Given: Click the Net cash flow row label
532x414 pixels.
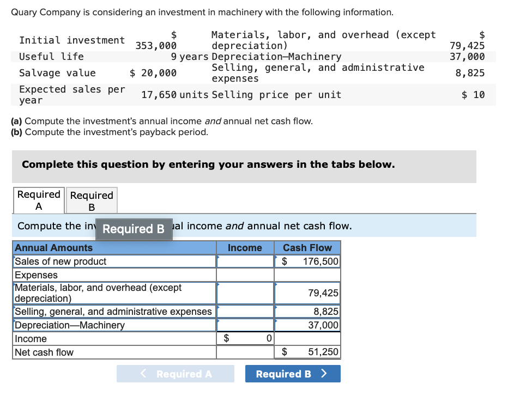Looking at the screenshot, I should tap(44, 352).
